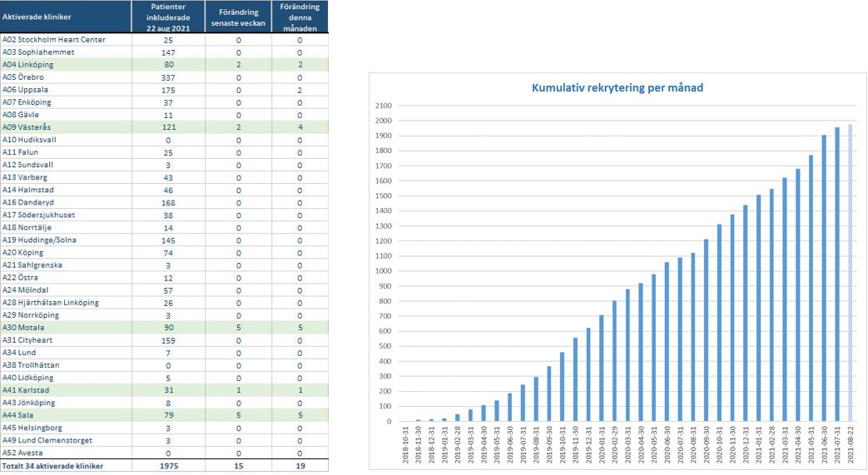868x475 pixels.
Task: Select the 'A03 Sophiahemmet' clinic name
Action: (x=38, y=52)
